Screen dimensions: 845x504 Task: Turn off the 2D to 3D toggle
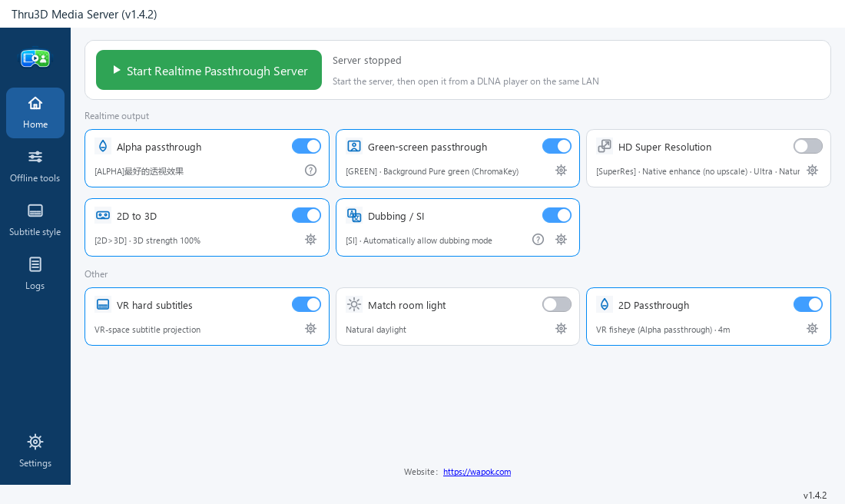306,215
